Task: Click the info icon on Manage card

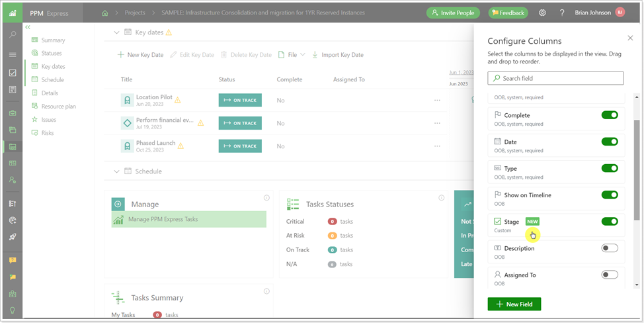Action: tap(266, 198)
